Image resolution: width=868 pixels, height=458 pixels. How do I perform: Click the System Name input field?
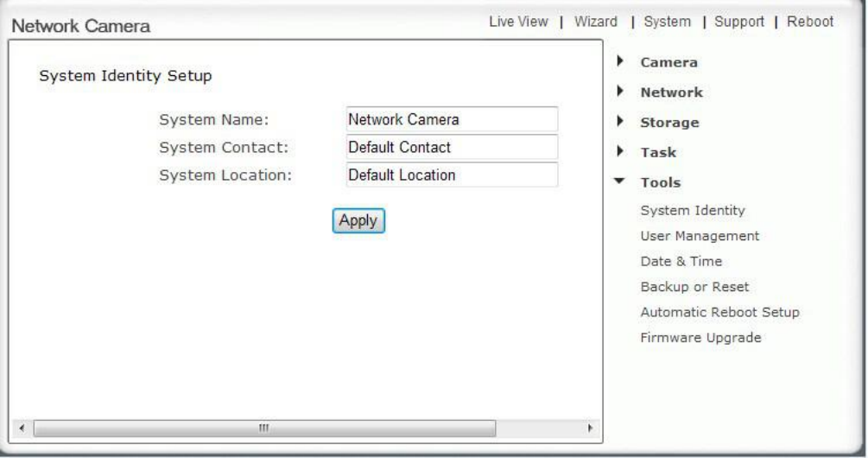pyautogui.click(x=452, y=119)
